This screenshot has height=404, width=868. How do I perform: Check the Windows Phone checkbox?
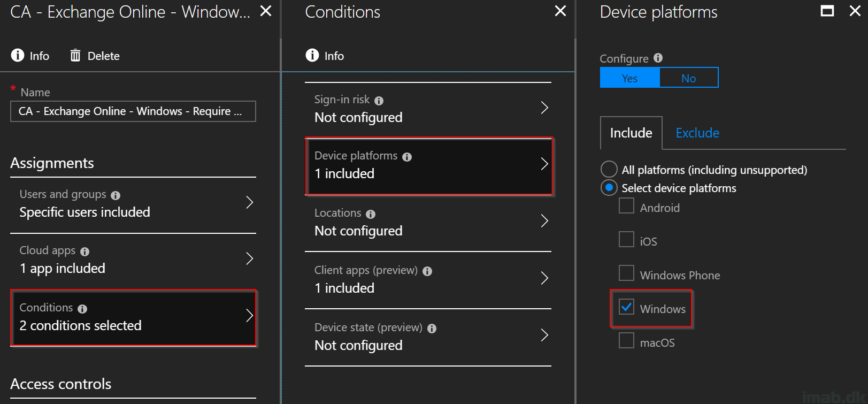tap(626, 273)
